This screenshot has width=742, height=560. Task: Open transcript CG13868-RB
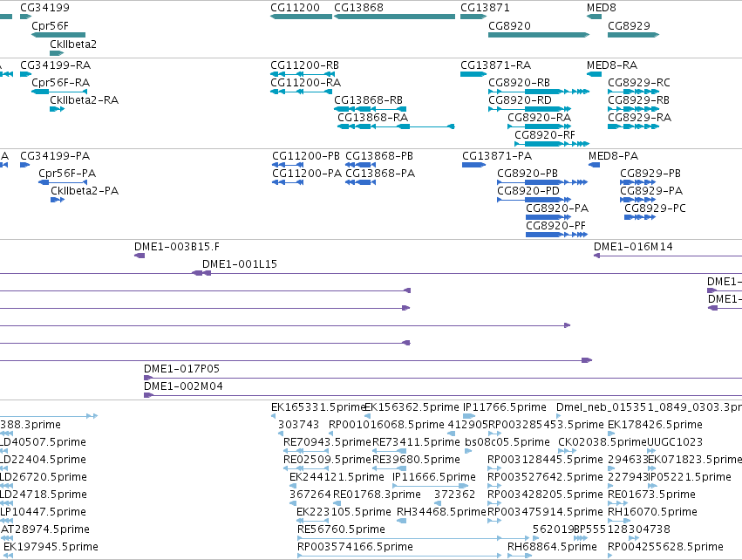pyautogui.click(x=368, y=100)
